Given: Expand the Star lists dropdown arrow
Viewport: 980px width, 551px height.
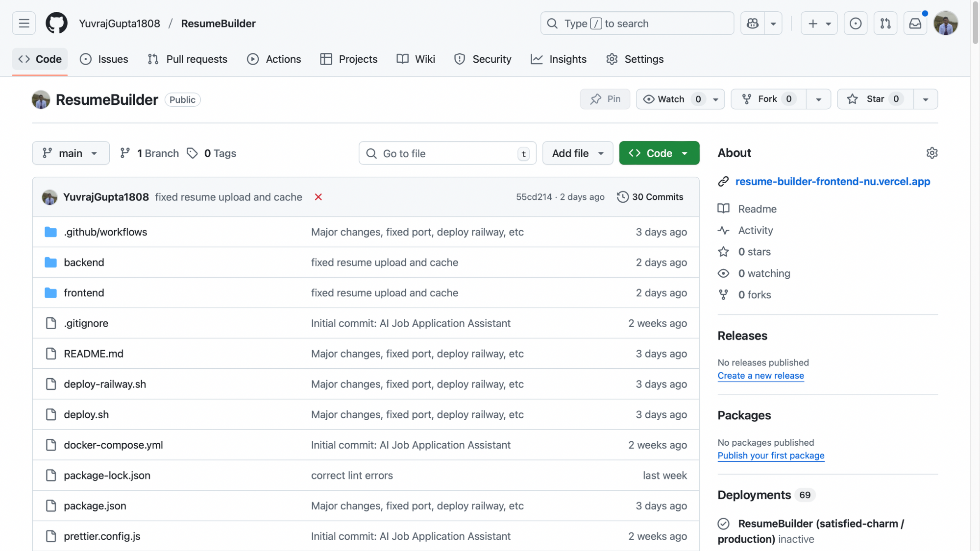Looking at the screenshot, I should 926,99.
